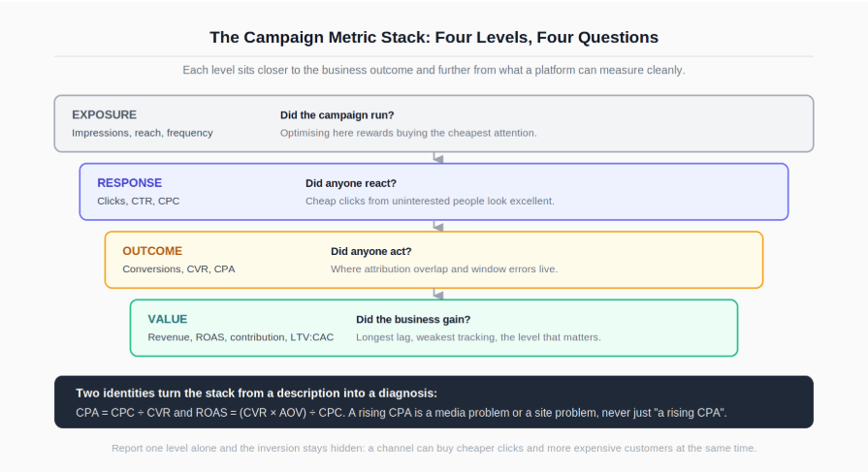Screen dimensions: 868x472
Task: Click the arrow between Exposure and Response boxes
Action: 437,158
